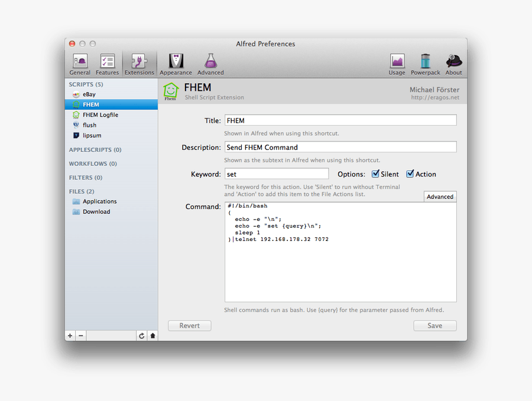Image resolution: width=532 pixels, height=401 pixels.
Task: Open the Appearance preferences pane
Action: pyautogui.click(x=176, y=64)
